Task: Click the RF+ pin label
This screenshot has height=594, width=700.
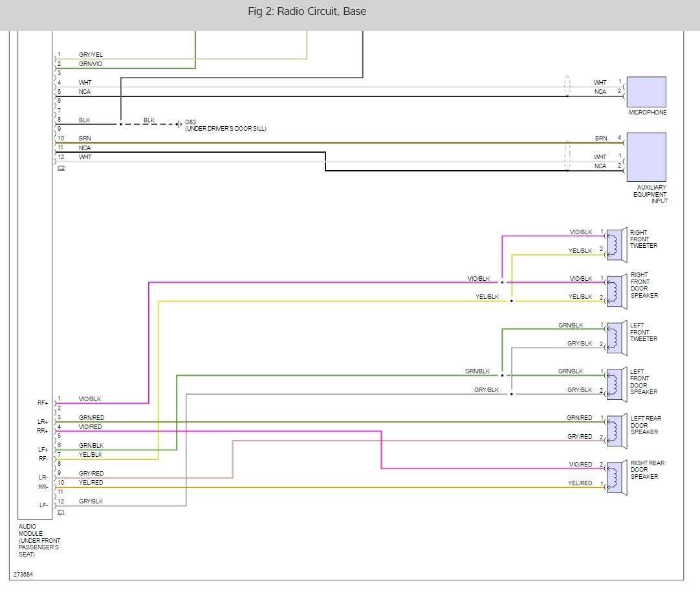Action: pos(43,402)
